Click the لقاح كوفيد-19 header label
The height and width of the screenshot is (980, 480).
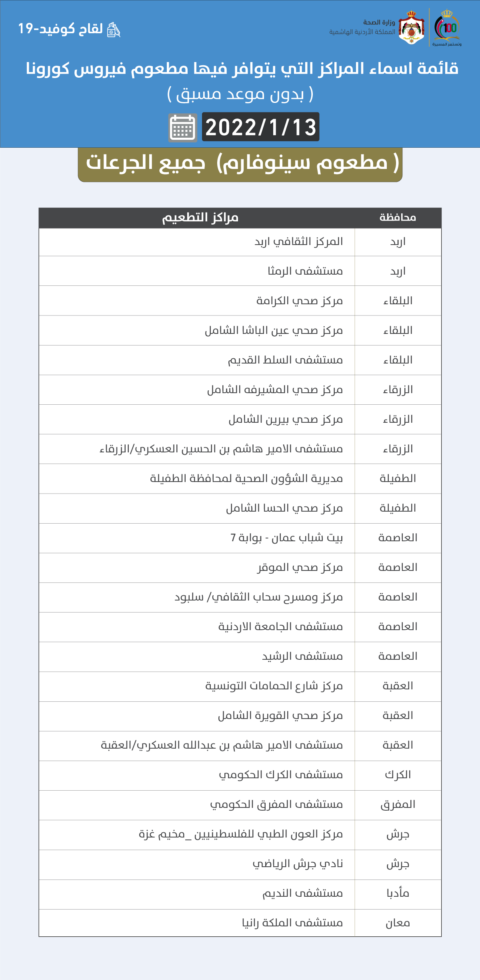point(60,29)
